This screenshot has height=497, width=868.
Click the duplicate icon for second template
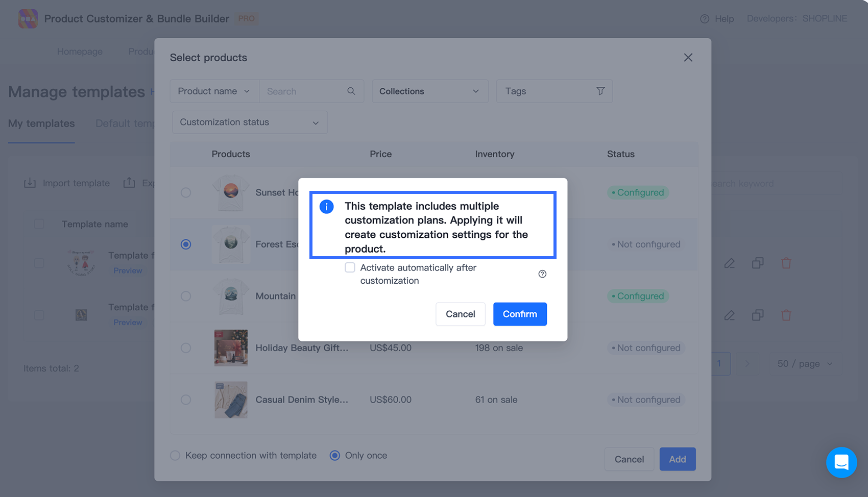(x=758, y=315)
